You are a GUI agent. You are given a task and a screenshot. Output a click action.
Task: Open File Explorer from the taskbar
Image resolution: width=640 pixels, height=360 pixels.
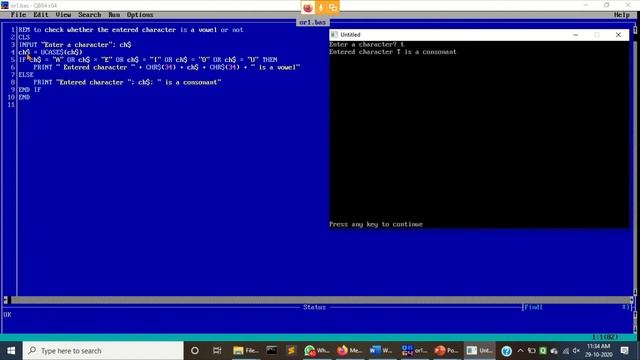coord(245,351)
